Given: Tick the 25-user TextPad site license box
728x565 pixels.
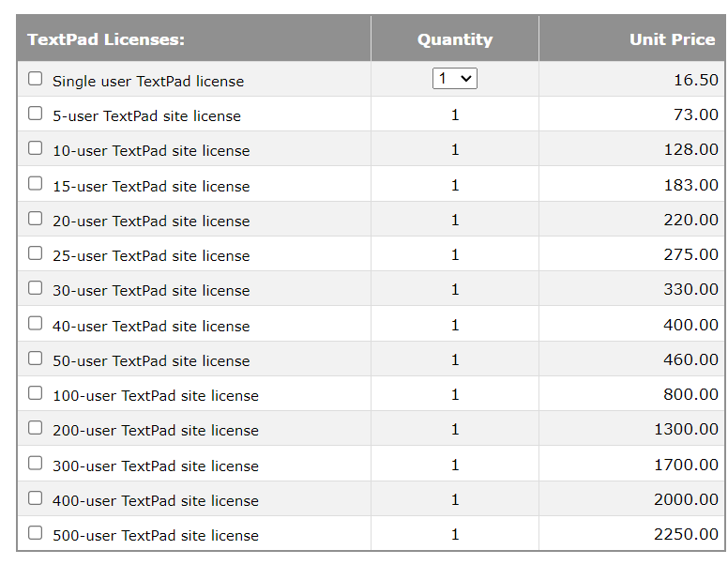Looking at the screenshot, I should pos(36,253).
